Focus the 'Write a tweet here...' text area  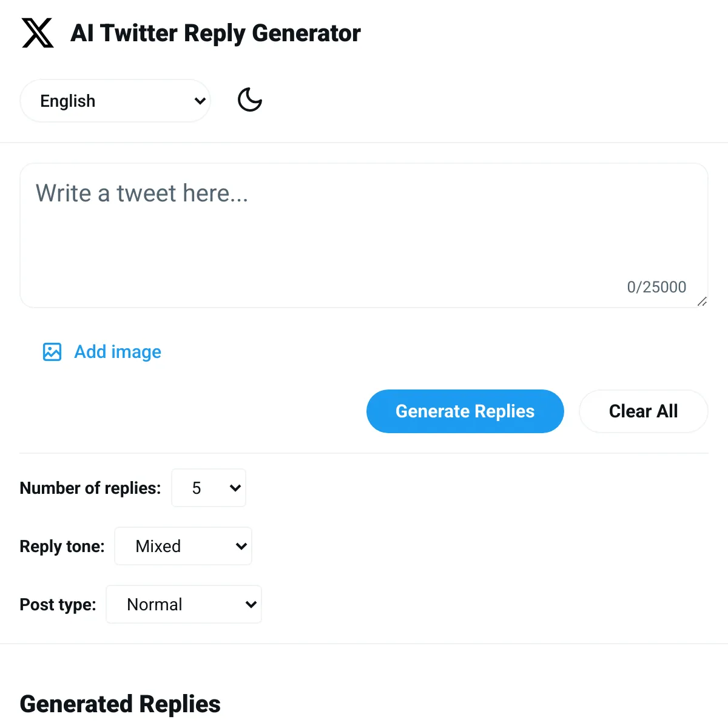[364, 235]
